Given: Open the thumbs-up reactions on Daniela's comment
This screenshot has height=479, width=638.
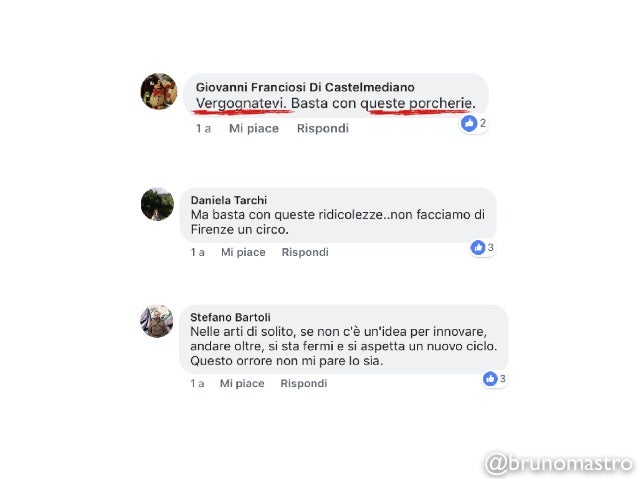Looking at the screenshot, I should tap(482, 247).
